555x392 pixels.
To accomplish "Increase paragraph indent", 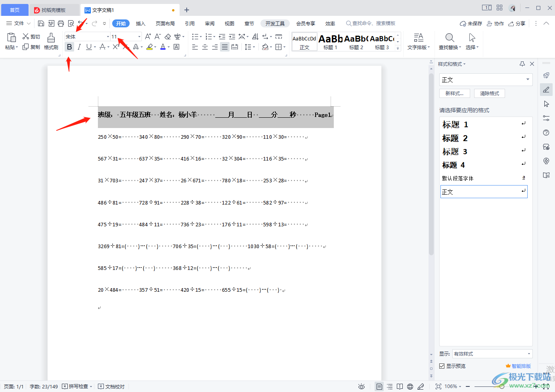I will 232,36.
